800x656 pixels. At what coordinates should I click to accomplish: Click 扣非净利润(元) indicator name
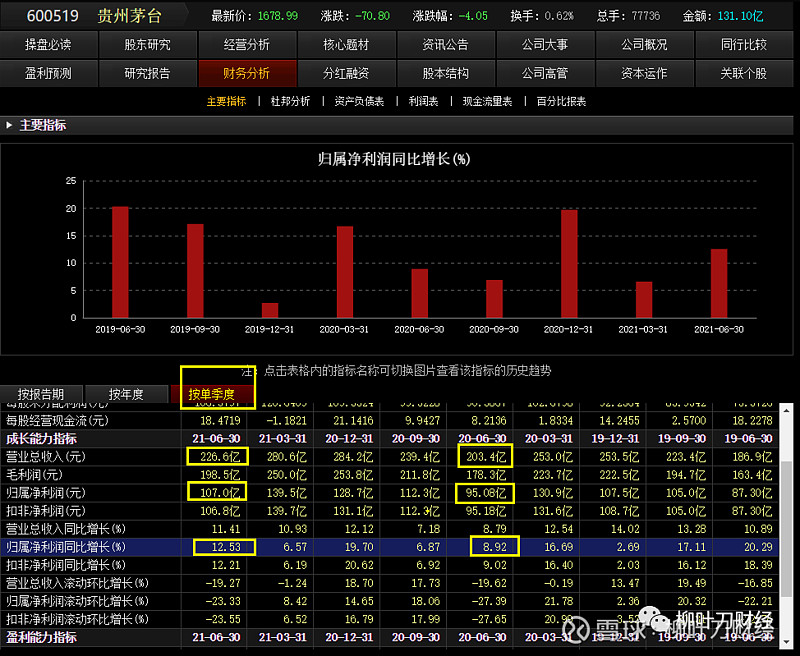45,511
